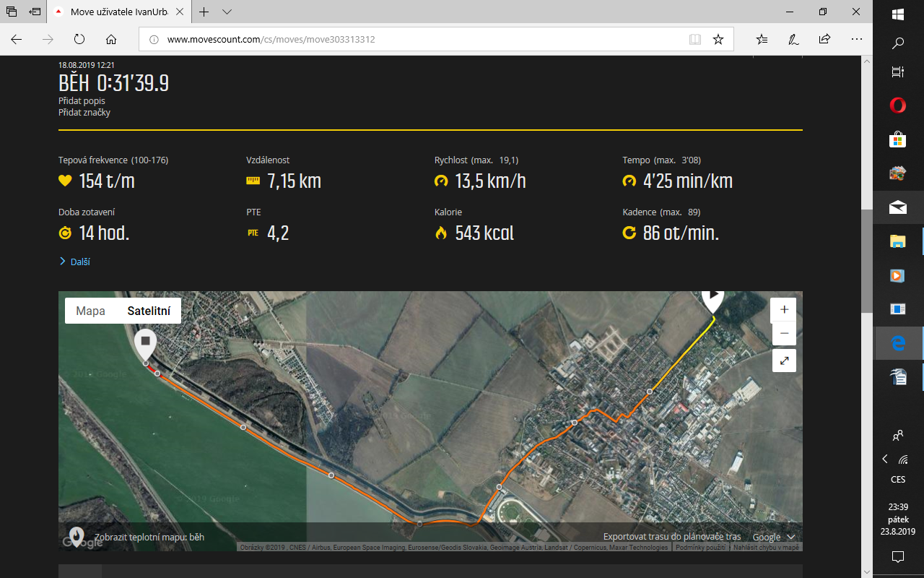Screen dimensions: 924x578
Task: Open a new browser tab
Action: (204, 12)
